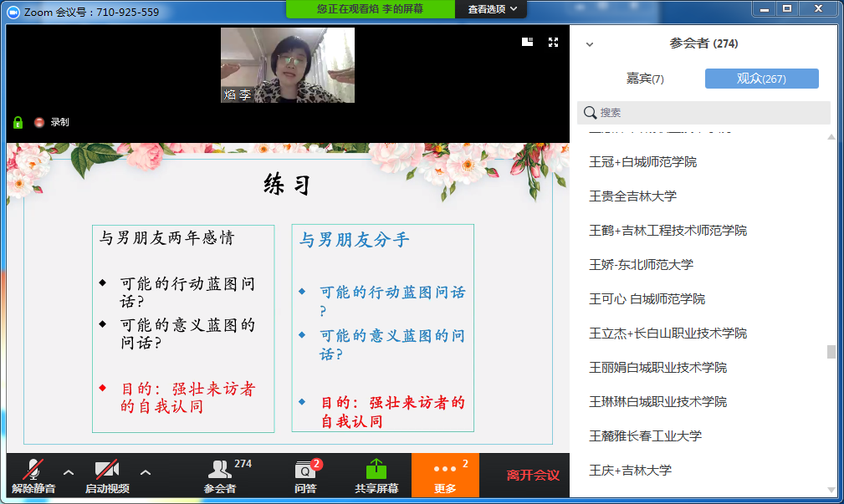The image size is (844, 504).
Task: Select the speaker video thumbnail of 焰 李
Action: [288, 65]
